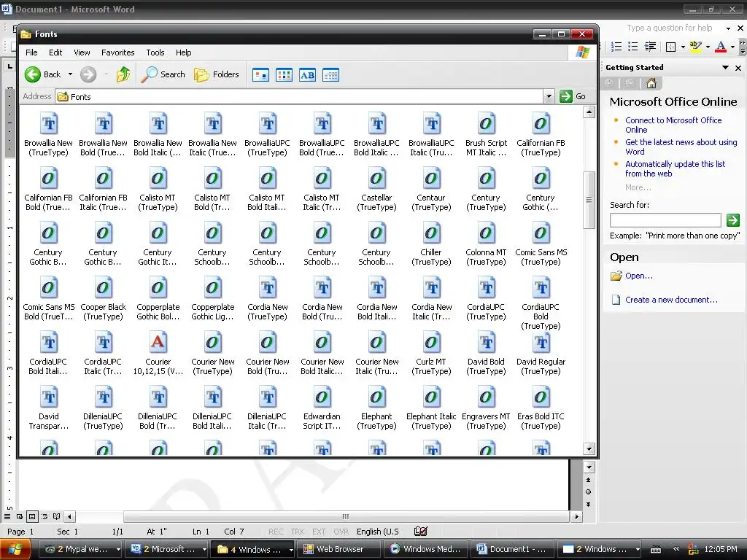This screenshot has width=747, height=560.
Task: Click the Start search green arrow button
Action: [732, 220]
